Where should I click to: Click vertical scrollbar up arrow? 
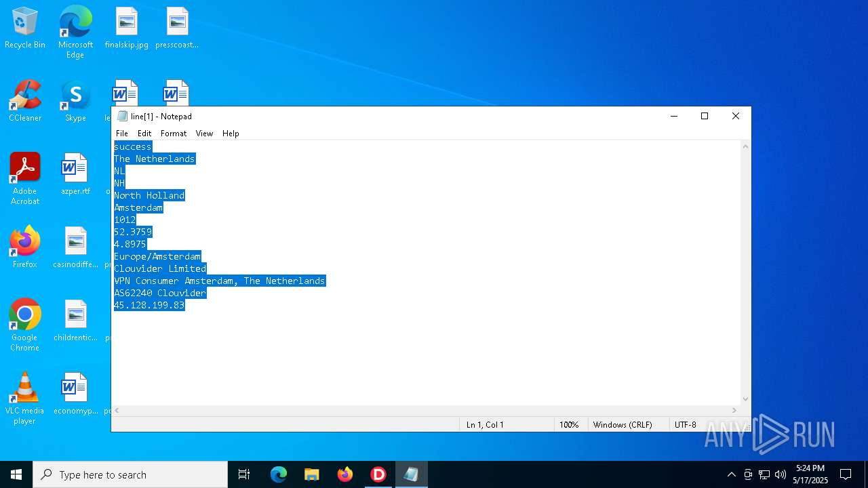click(745, 146)
